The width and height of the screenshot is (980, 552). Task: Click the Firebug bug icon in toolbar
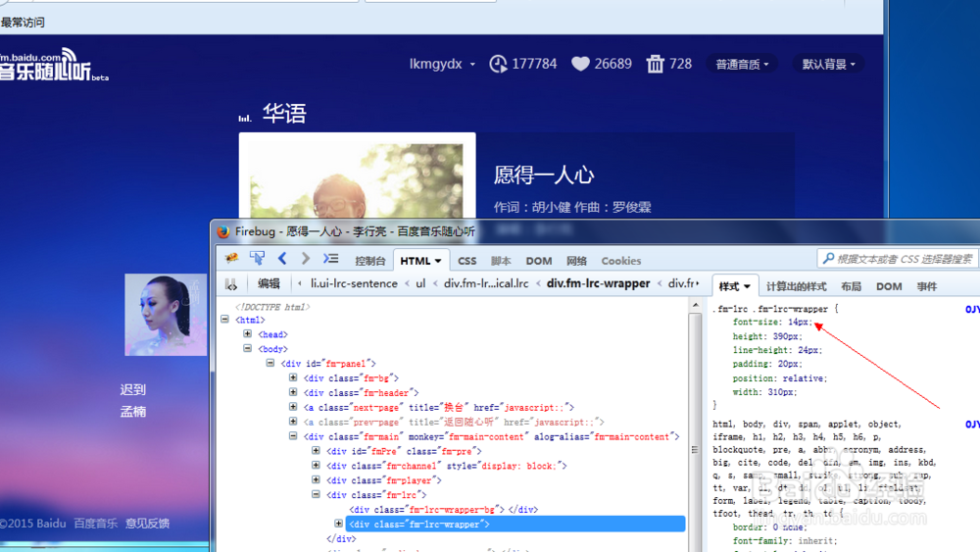pyautogui.click(x=232, y=259)
